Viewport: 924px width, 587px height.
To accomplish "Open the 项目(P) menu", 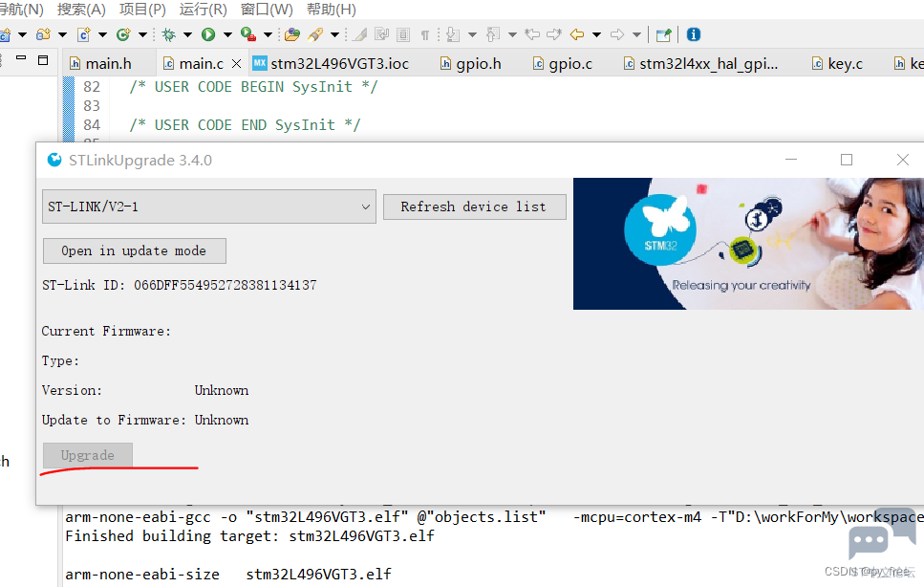I will coord(142,10).
